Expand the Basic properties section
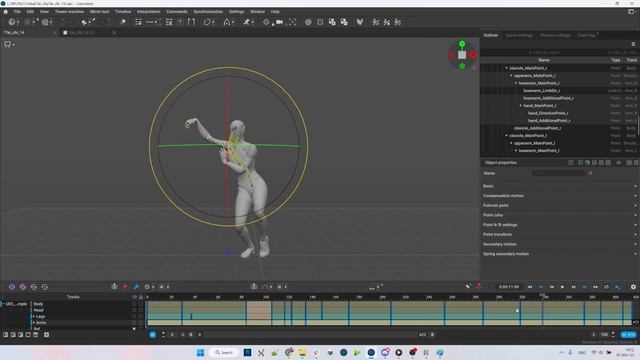The image size is (640, 360). click(559, 186)
